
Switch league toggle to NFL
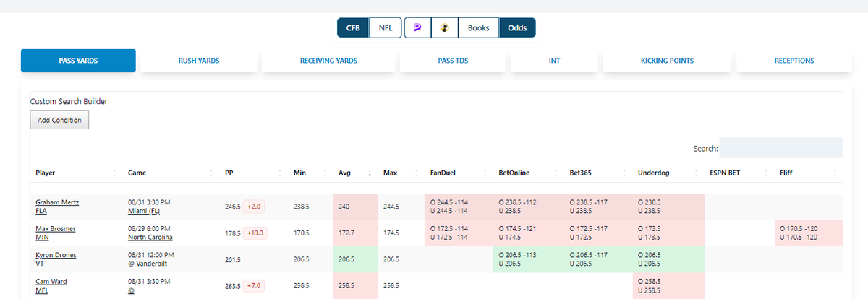[385, 28]
